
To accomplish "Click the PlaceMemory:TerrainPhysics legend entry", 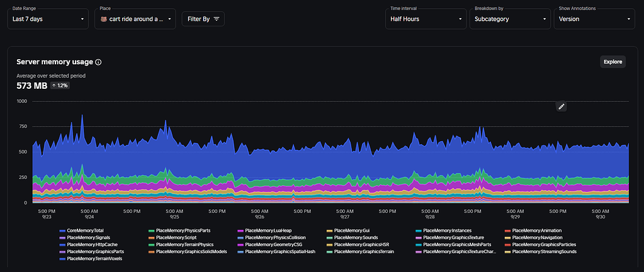I will 181,244.
